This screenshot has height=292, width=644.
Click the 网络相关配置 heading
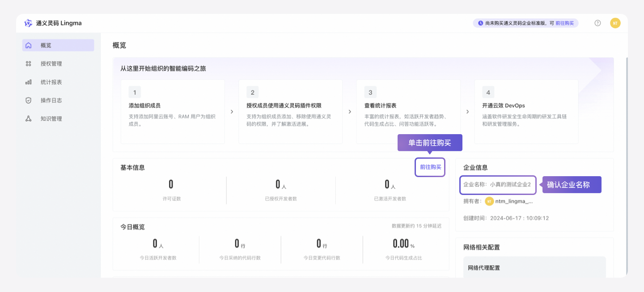point(481,247)
